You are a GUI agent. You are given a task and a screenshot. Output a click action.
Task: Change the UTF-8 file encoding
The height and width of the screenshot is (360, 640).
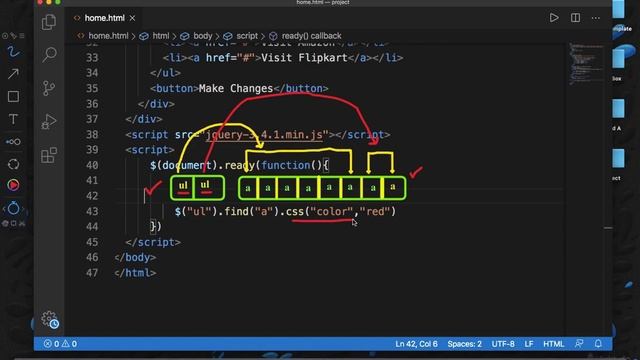coord(503,344)
